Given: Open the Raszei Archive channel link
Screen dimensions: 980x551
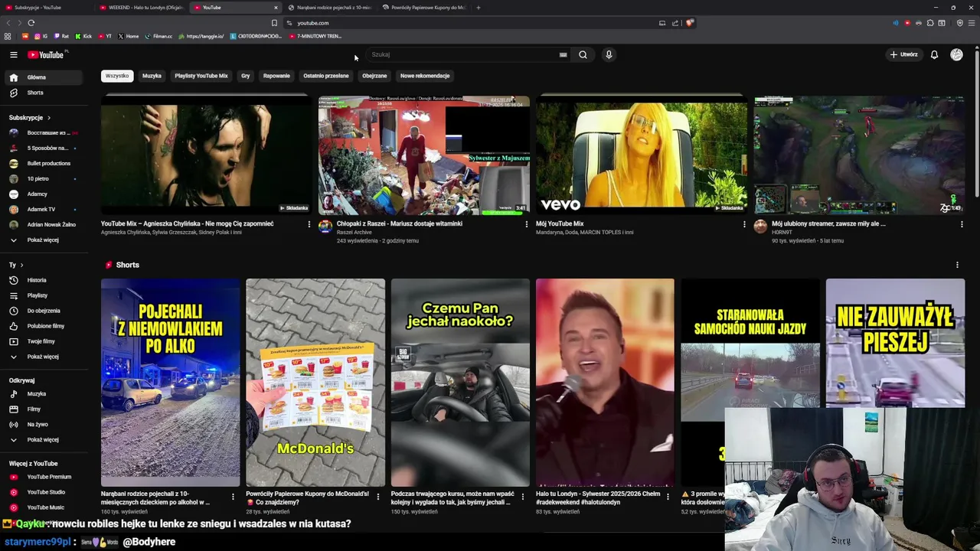Looking at the screenshot, I should pos(353,233).
